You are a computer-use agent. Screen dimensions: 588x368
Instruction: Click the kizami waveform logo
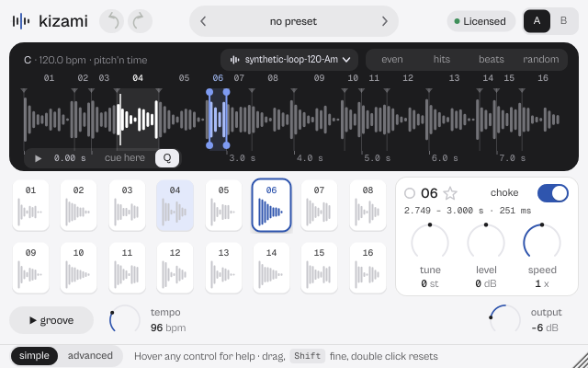(21, 21)
